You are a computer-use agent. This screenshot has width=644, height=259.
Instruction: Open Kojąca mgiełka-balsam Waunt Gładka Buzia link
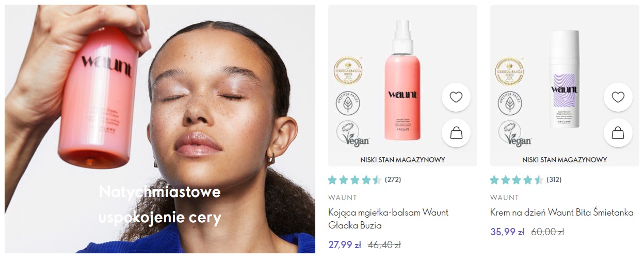(388, 219)
